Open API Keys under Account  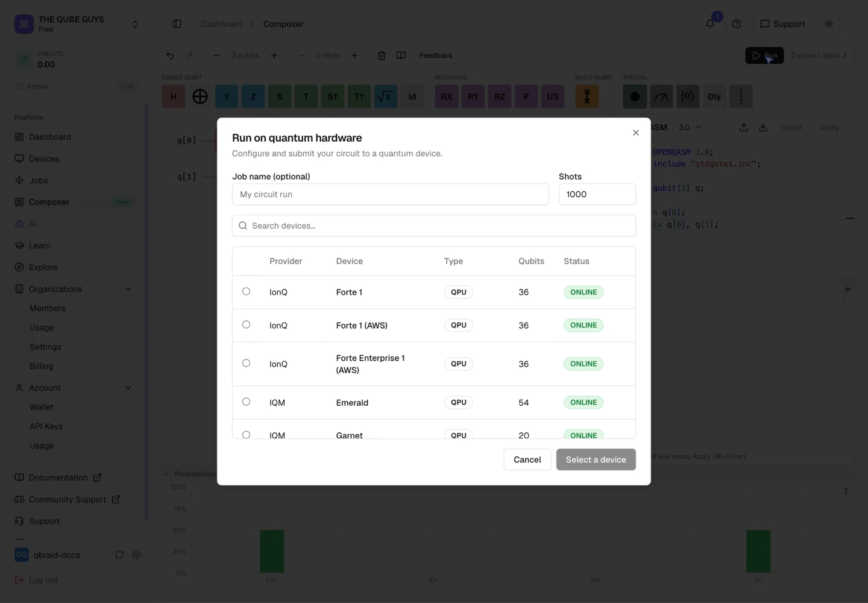(46, 426)
